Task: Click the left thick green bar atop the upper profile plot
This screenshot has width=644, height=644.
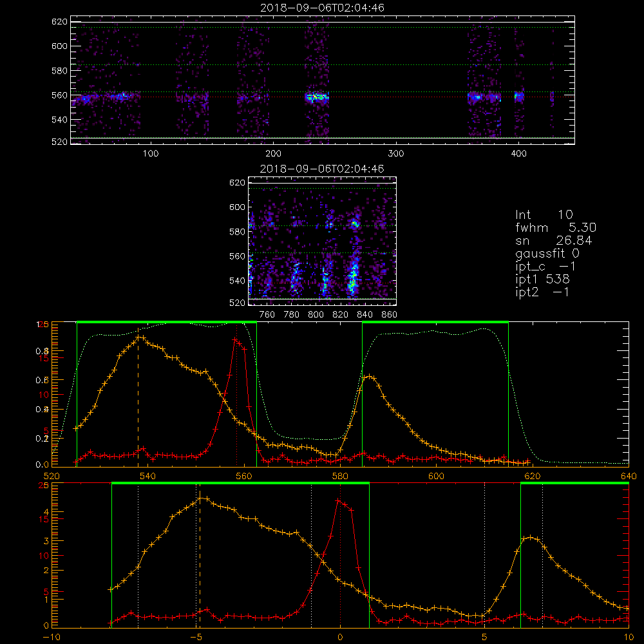Action: click(167, 323)
